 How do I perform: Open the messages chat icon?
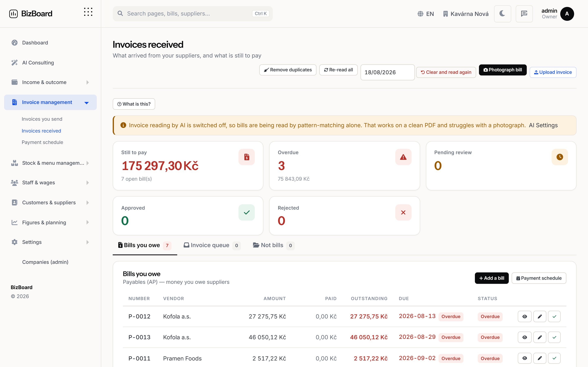click(524, 14)
